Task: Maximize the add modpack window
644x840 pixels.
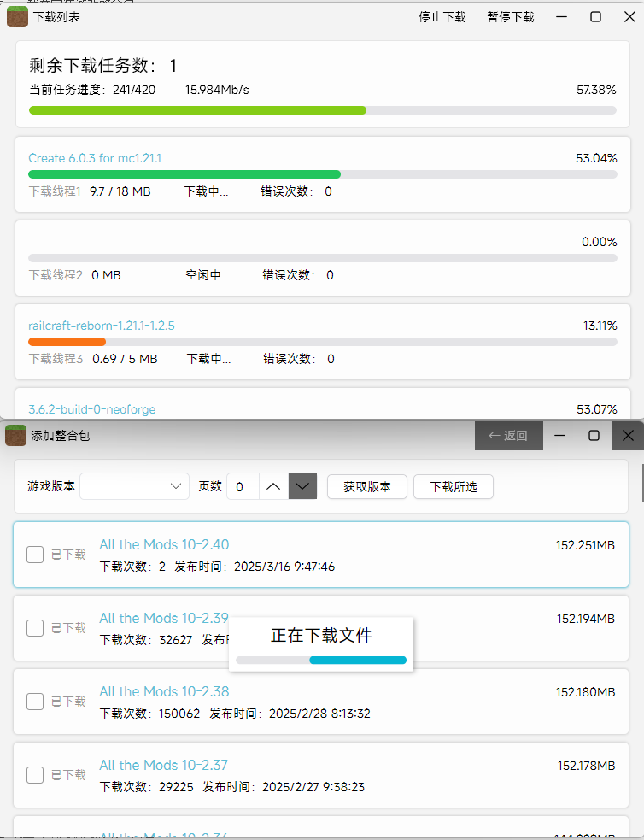Action: pos(594,435)
